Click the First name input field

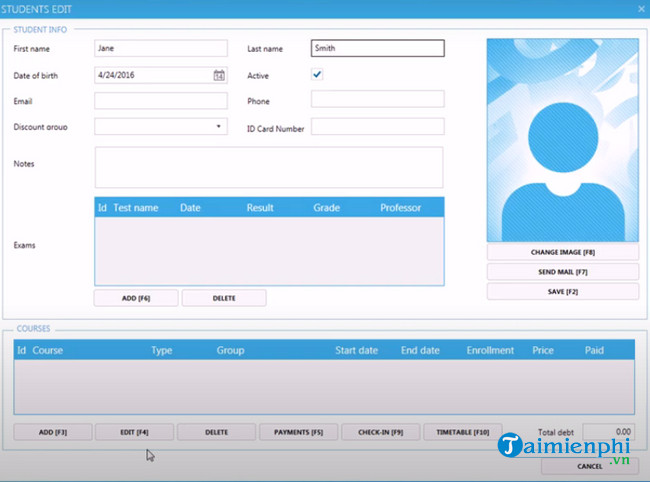[x=160, y=48]
